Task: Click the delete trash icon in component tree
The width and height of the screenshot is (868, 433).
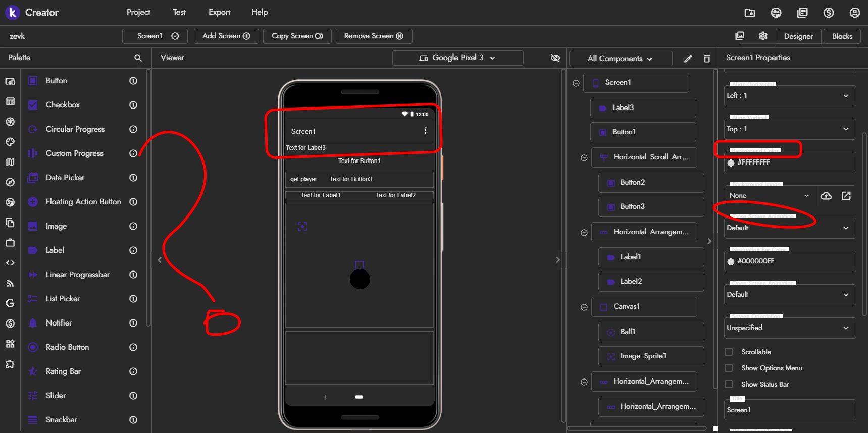Action: pos(707,59)
